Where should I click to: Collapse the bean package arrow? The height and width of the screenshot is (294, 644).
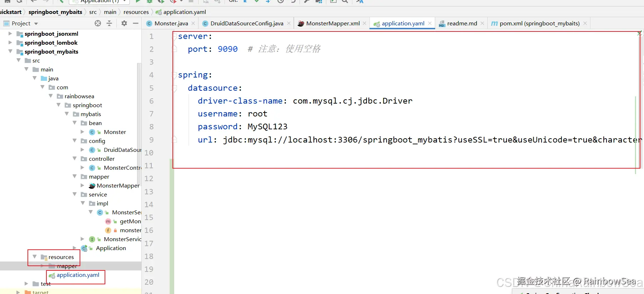tap(75, 123)
